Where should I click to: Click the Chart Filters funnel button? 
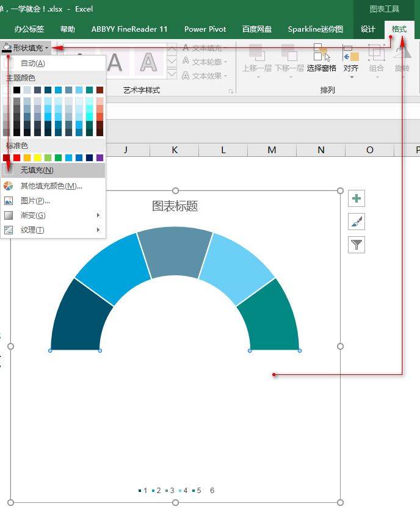[x=357, y=245]
